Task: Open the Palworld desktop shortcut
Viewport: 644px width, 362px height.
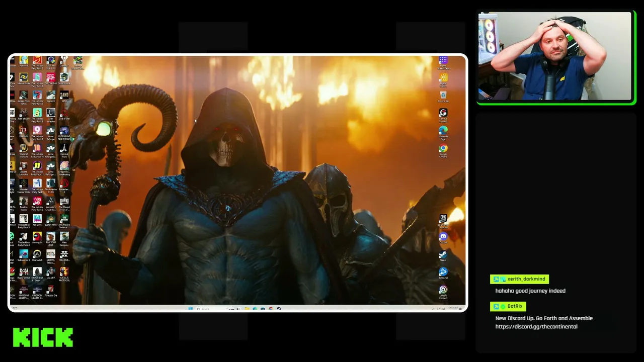Action: tap(24, 62)
